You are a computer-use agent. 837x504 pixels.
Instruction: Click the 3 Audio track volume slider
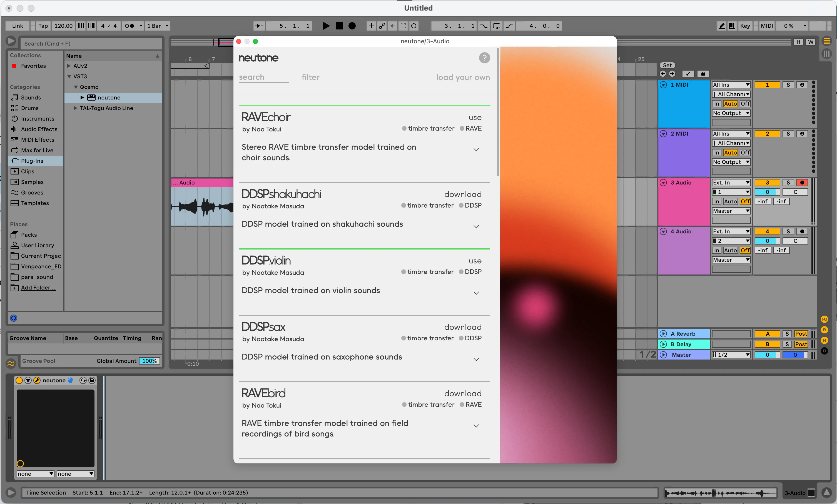(x=767, y=192)
